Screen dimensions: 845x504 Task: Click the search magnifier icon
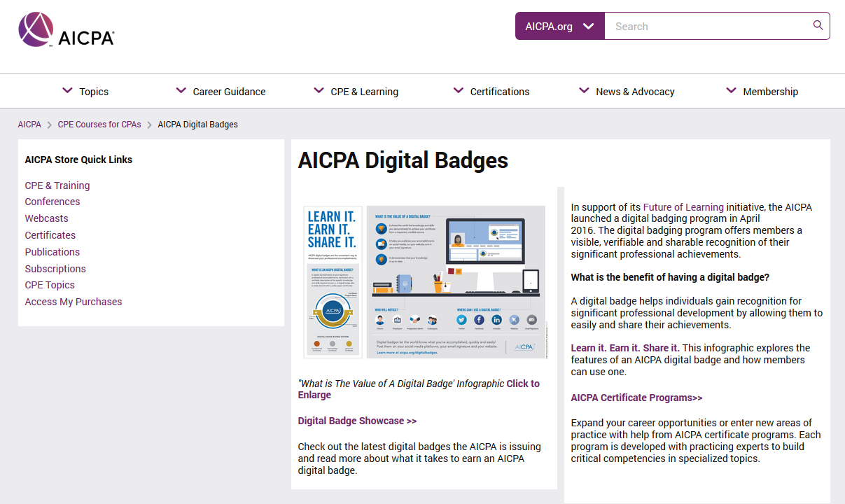pos(818,26)
